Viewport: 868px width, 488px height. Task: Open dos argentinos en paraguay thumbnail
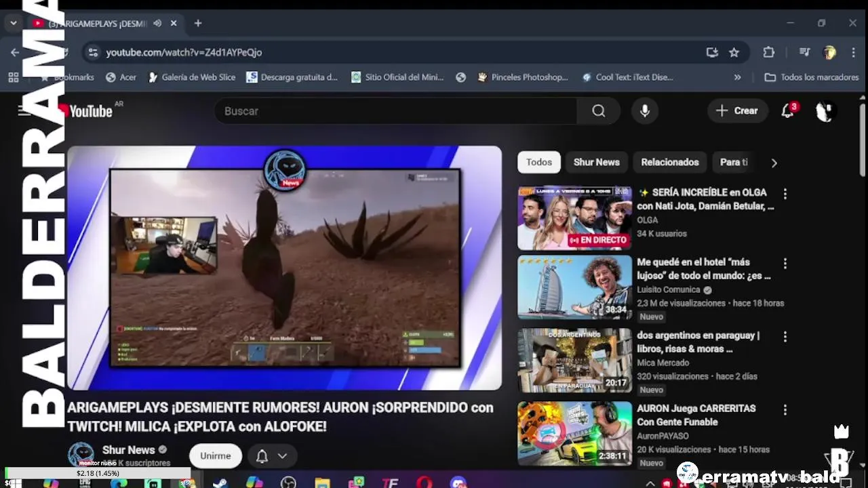[x=574, y=361]
